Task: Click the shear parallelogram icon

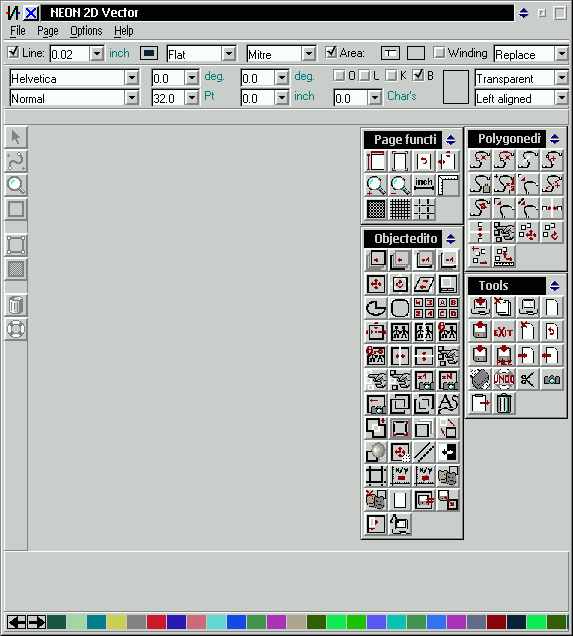Action: pyautogui.click(x=424, y=284)
